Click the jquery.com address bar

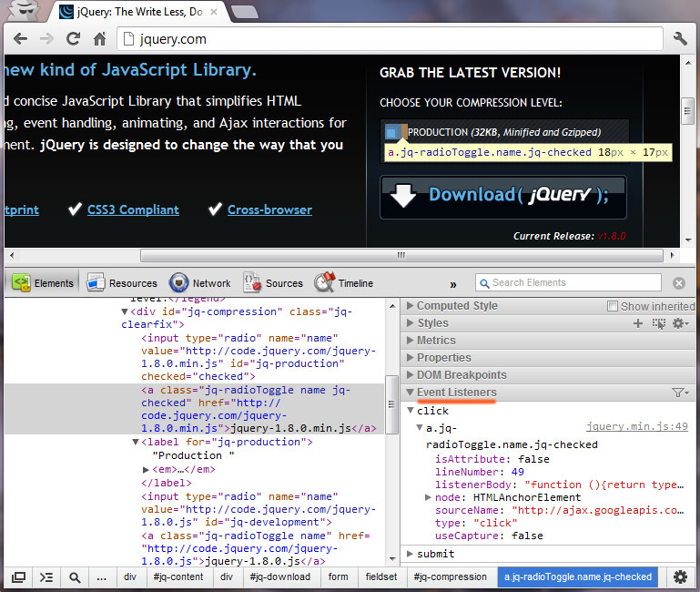(390, 39)
